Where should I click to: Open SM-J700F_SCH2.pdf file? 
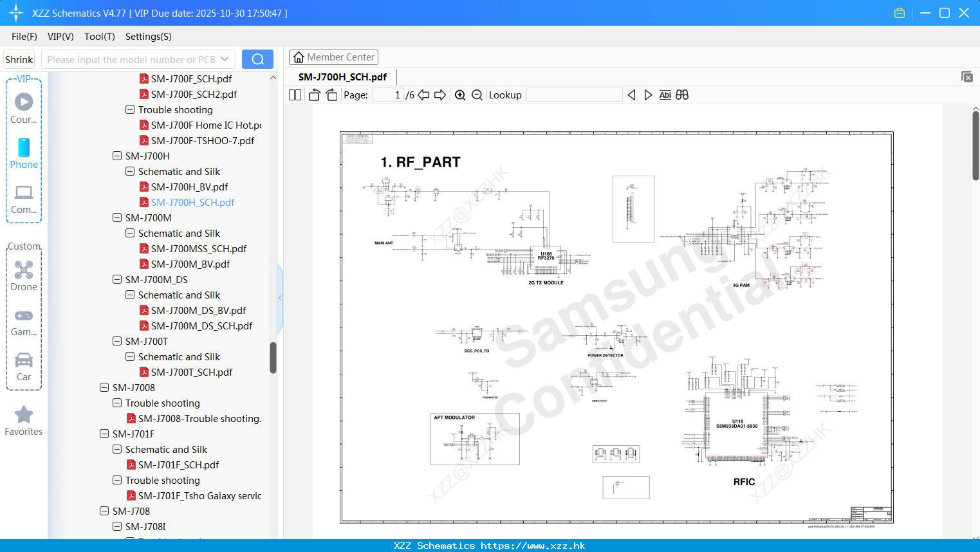coord(194,95)
